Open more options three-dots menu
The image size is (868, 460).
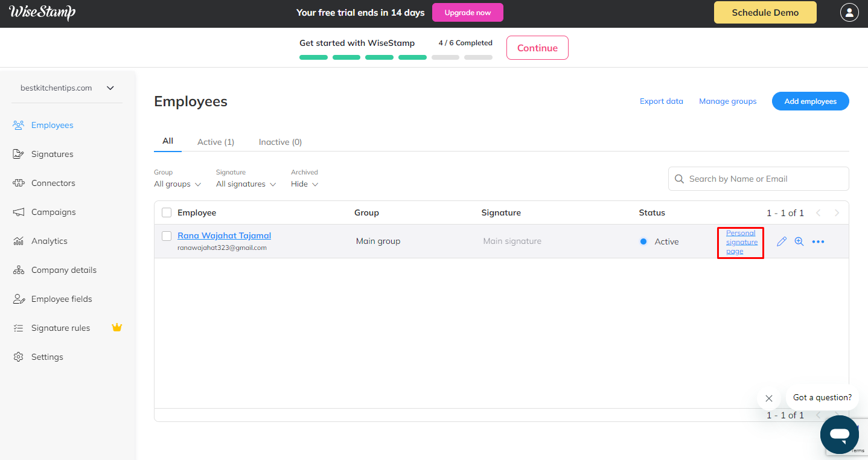[818, 241]
